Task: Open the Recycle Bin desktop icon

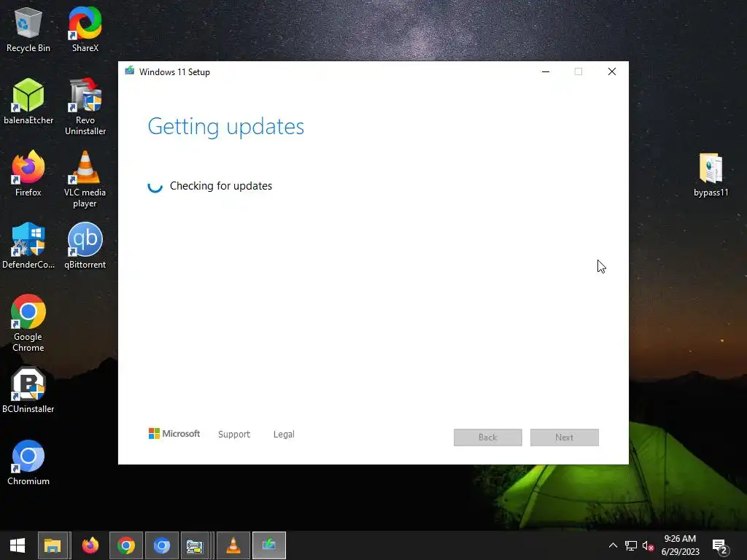Action: tap(28, 29)
